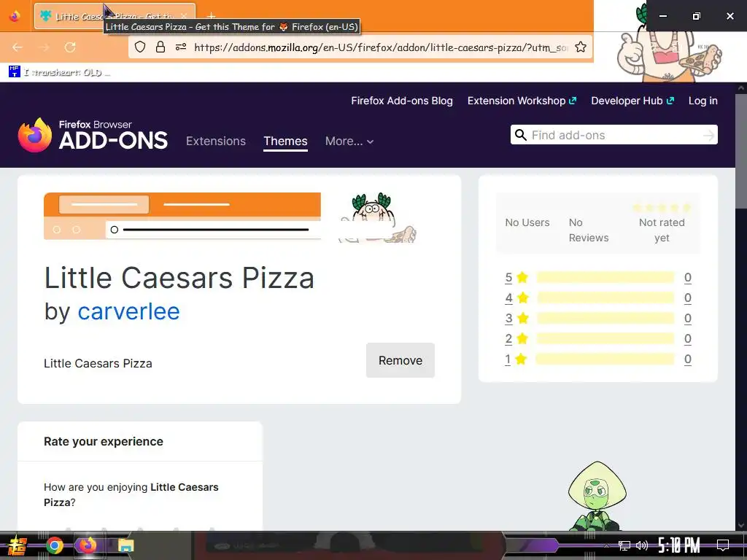Click the 3-star rating bar

tap(605, 318)
